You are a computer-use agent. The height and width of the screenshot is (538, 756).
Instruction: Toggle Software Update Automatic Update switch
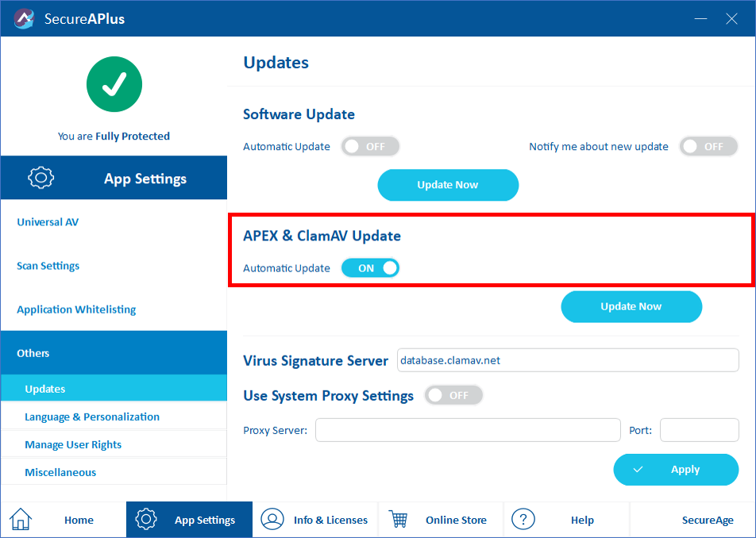[370, 147]
